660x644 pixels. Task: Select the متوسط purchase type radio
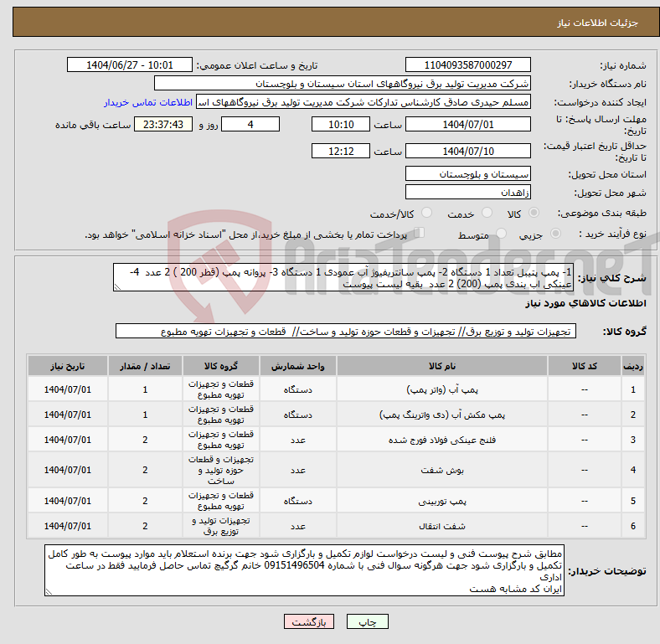tap(502, 234)
